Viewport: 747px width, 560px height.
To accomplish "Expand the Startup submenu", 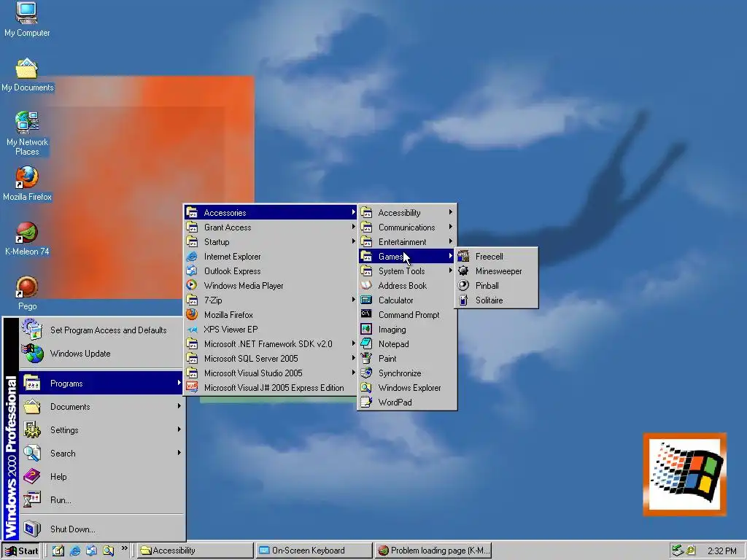I will click(271, 242).
